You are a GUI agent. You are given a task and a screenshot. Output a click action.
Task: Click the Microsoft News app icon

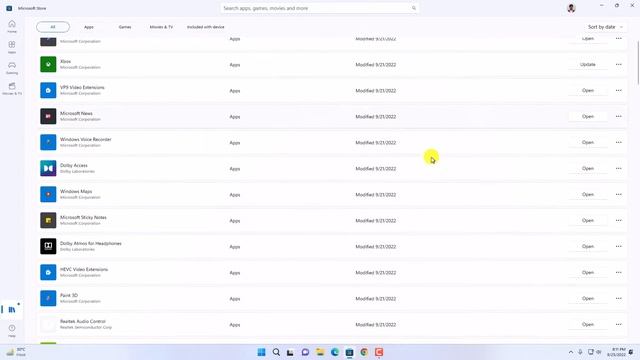pos(48,116)
